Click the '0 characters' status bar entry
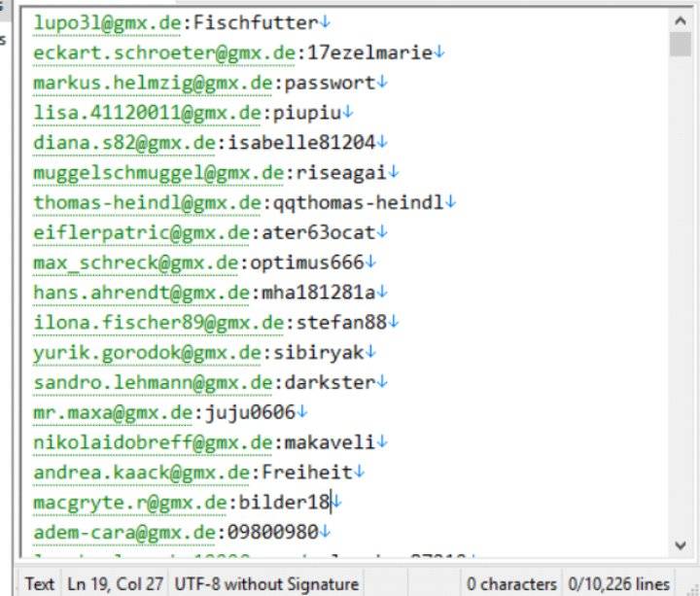This screenshot has width=700, height=596. 511,584
